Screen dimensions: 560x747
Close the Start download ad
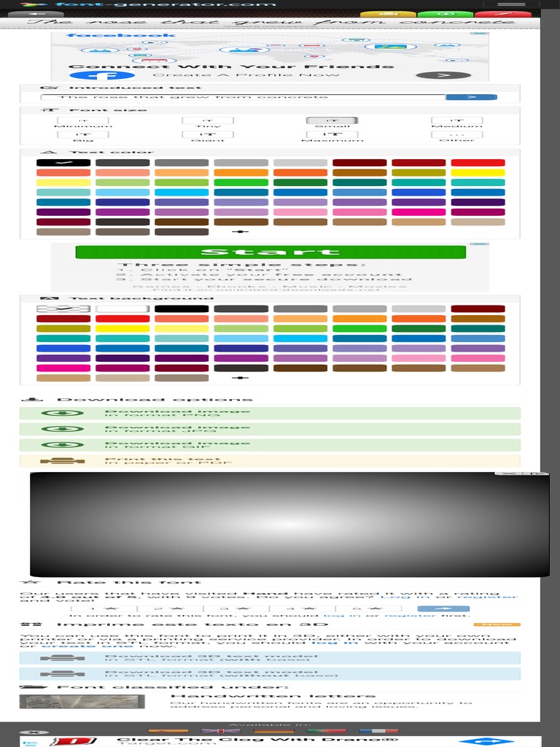click(x=480, y=244)
